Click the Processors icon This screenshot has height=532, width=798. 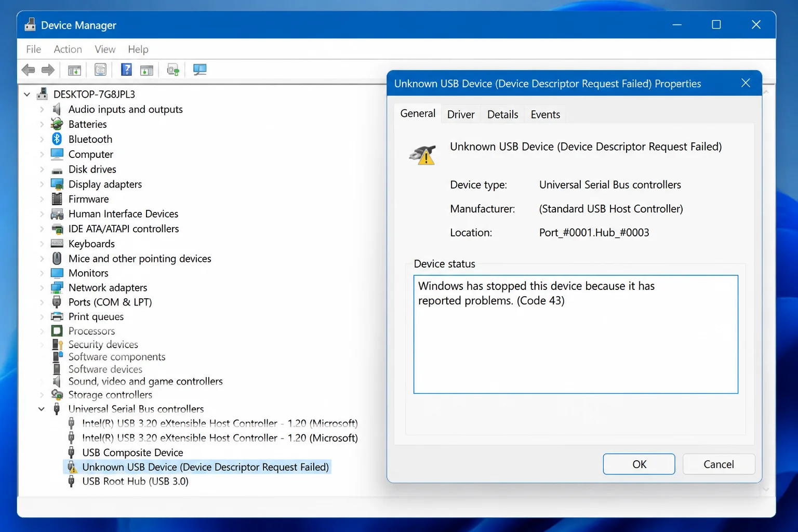(x=57, y=331)
